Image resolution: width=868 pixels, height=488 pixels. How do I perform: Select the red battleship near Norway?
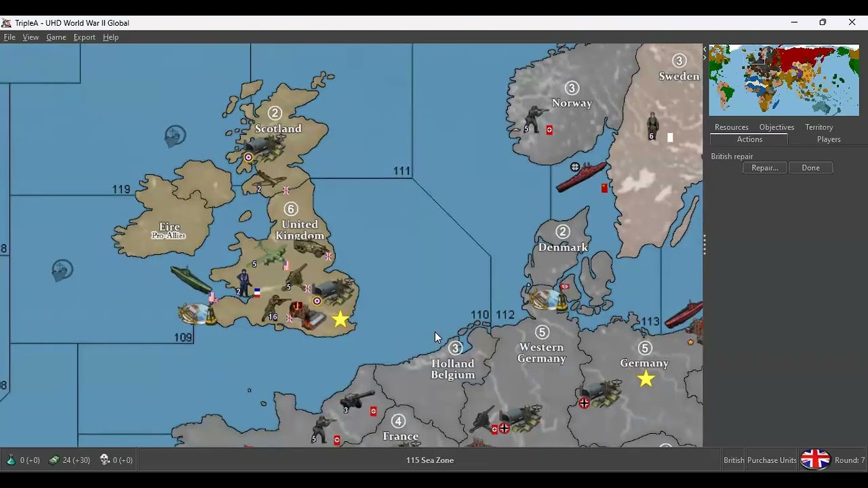coord(583,176)
